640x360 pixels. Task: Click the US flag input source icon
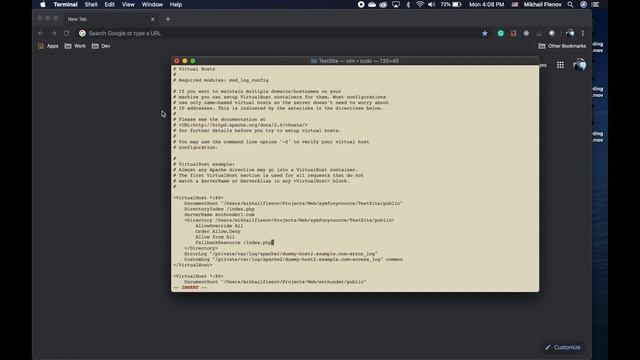[x=515, y=4]
